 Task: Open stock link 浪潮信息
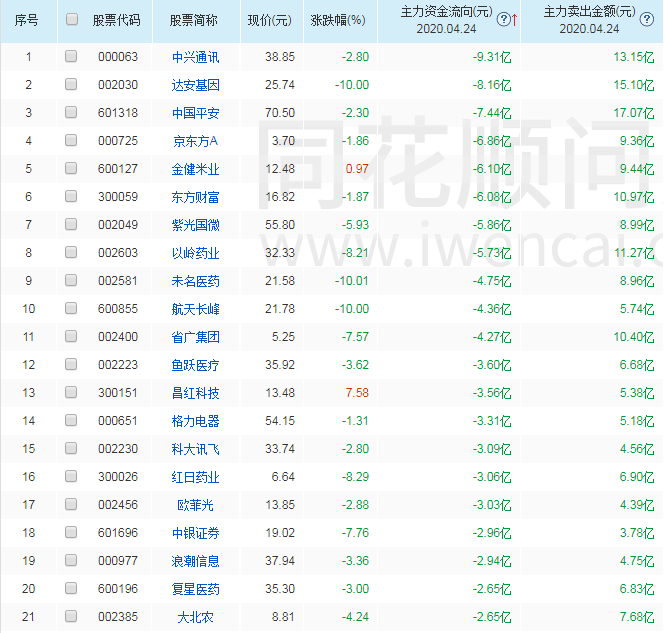click(x=196, y=561)
